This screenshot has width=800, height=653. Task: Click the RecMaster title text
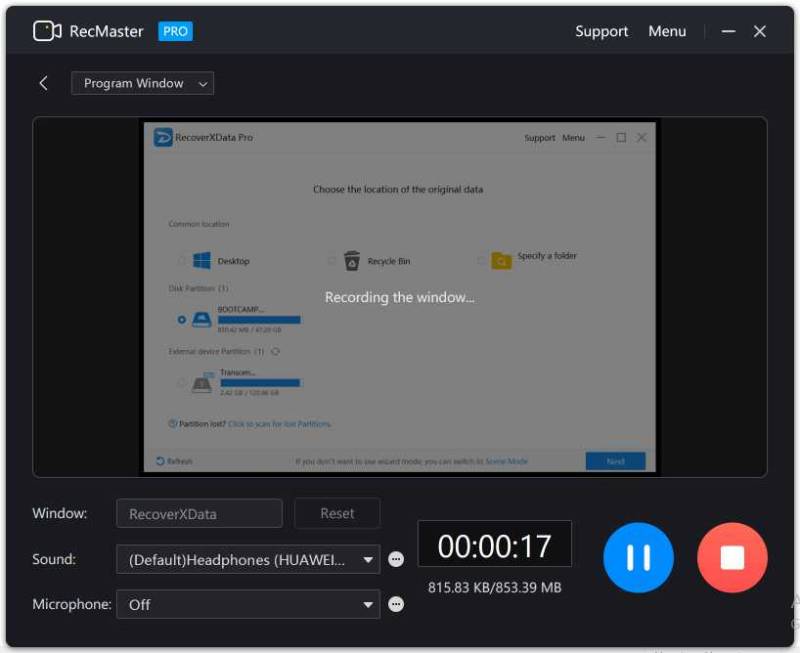click(x=106, y=32)
